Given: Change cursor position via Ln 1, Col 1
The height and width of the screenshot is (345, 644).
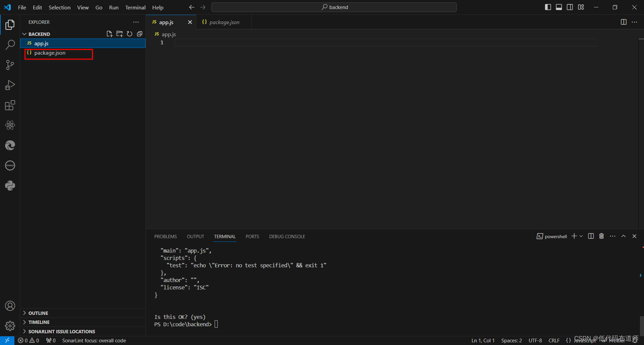Looking at the screenshot, I should tap(483, 340).
